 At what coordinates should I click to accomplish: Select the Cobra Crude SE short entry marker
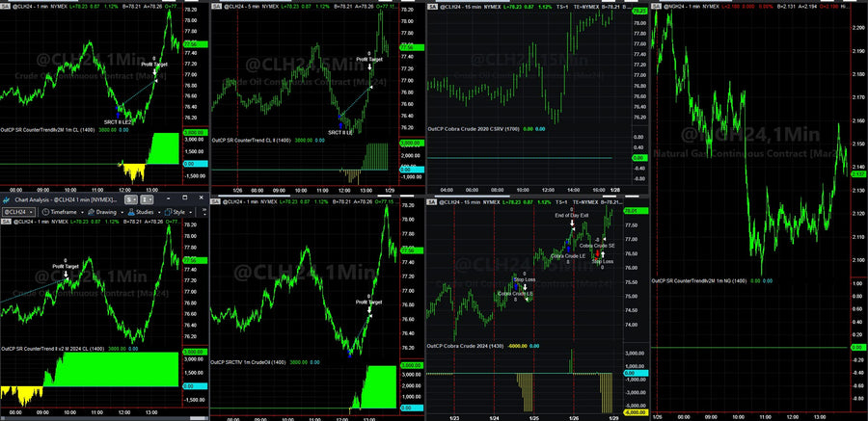click(x=597, y=246)
